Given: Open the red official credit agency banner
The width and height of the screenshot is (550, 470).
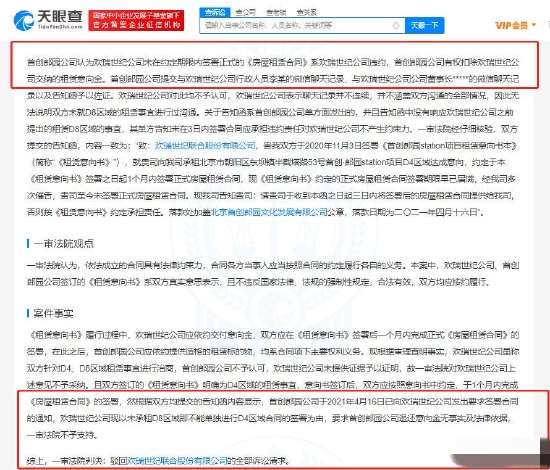Looking at the screenshot, I should click(136, 20).
